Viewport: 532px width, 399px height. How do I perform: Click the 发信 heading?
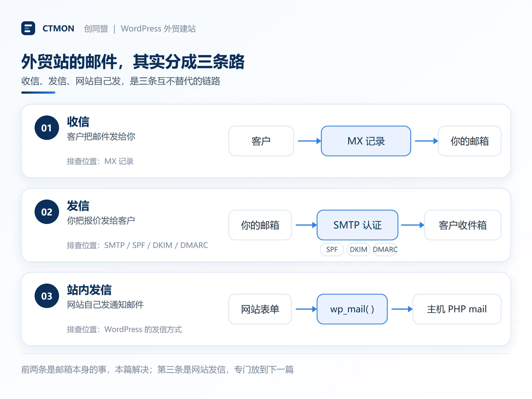pyautogui.click(x=78, y=206)
